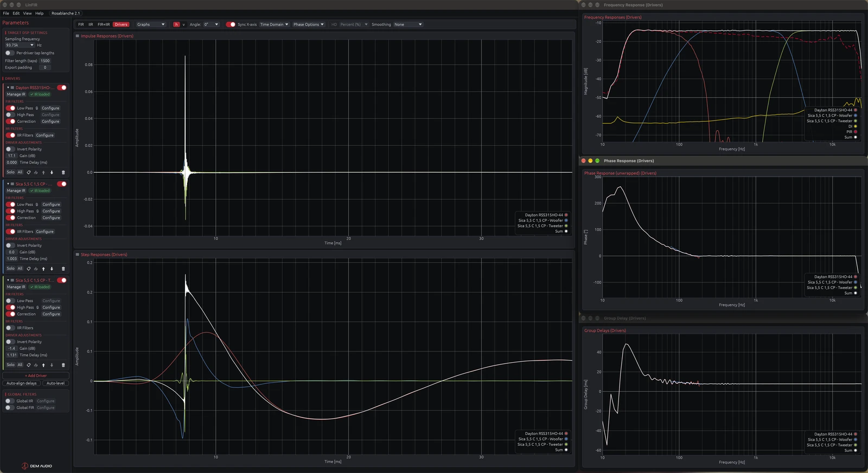The width and height of the screenshot is (868, 473).
Task: Click the DI legend swatch in Frequency Response window
Action: tap(856, 127)
